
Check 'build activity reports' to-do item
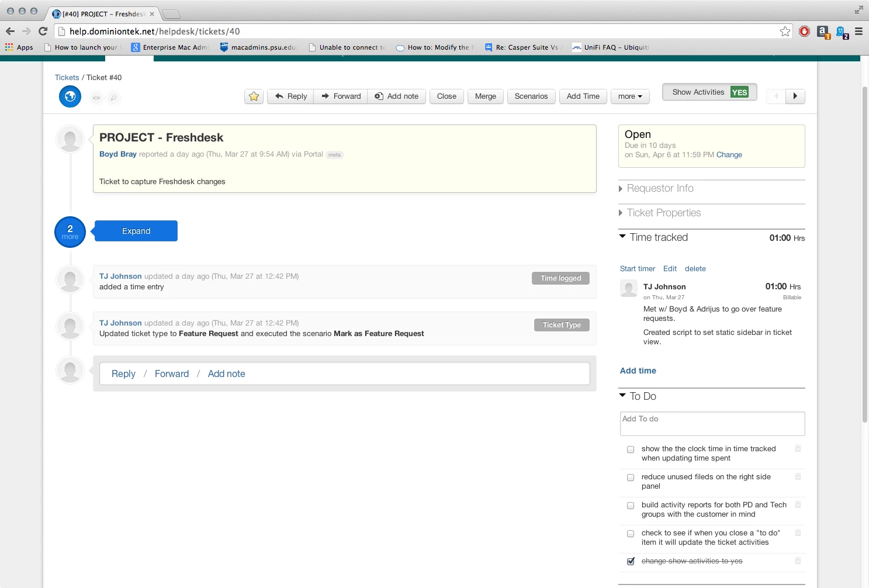[x=631, y=506]
